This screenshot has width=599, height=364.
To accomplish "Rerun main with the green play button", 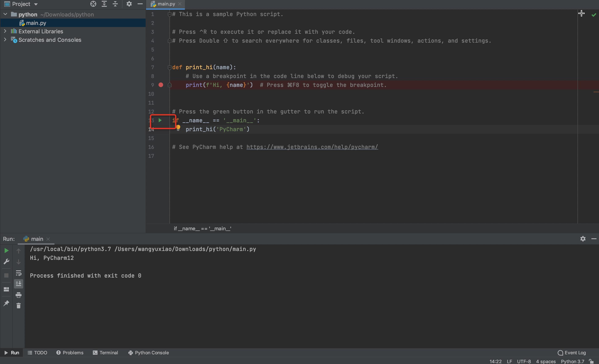I will pyautogui.click(x=7, y=250).
